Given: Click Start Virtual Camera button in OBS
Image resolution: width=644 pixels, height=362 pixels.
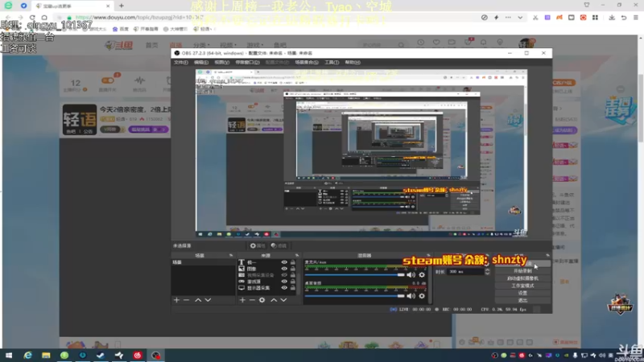Looking at the screenshot, I should pyautogui.click(x=522, y=278).
